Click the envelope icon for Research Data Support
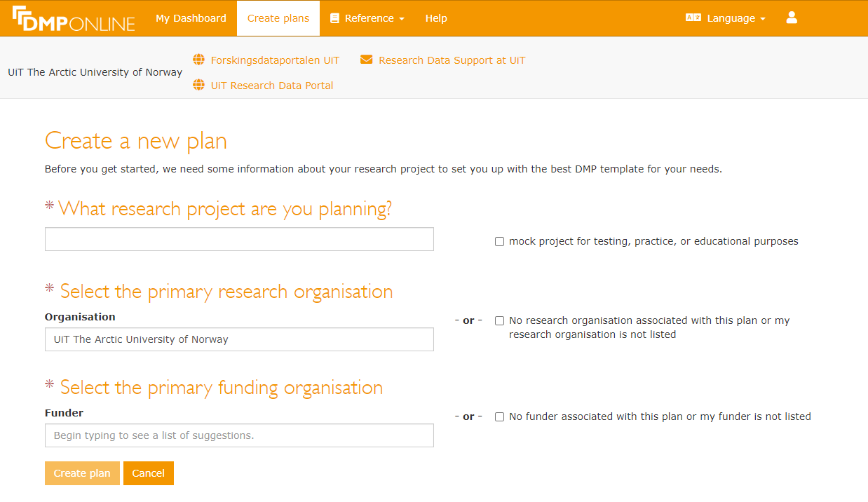Image resolution: width=868 pixels, height=502 pixels. (x=366, y=60)
